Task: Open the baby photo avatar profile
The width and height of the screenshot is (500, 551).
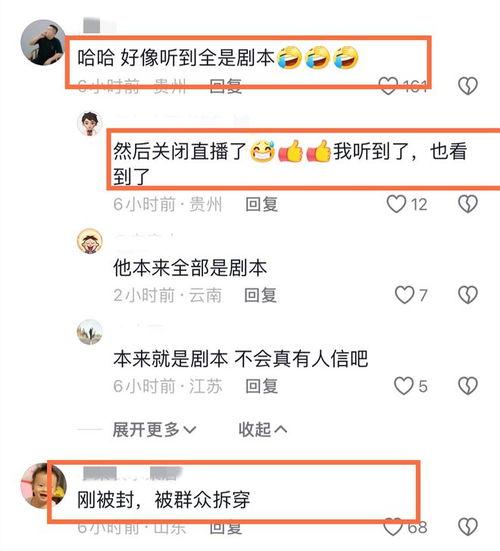Action: click(x=44, y=486)
